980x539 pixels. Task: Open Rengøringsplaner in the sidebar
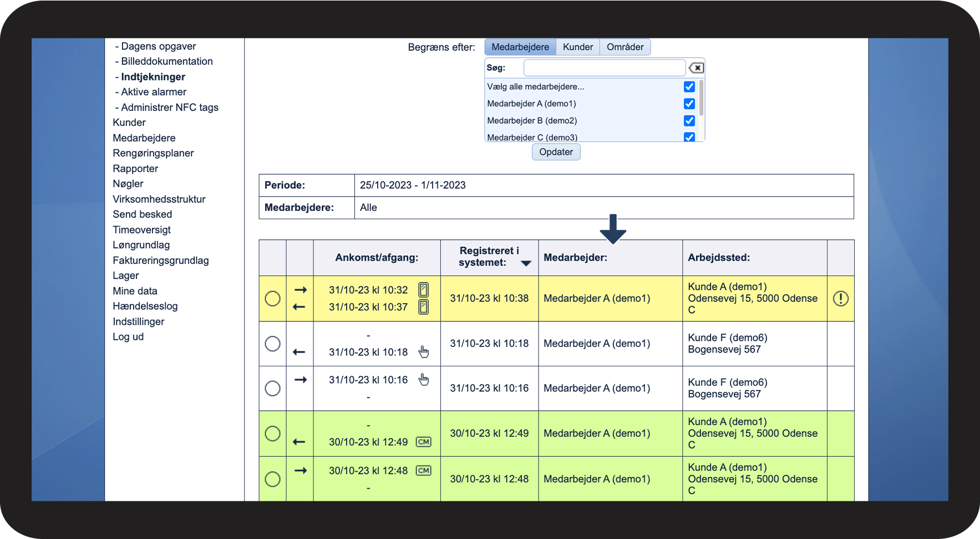coord(154,153)
